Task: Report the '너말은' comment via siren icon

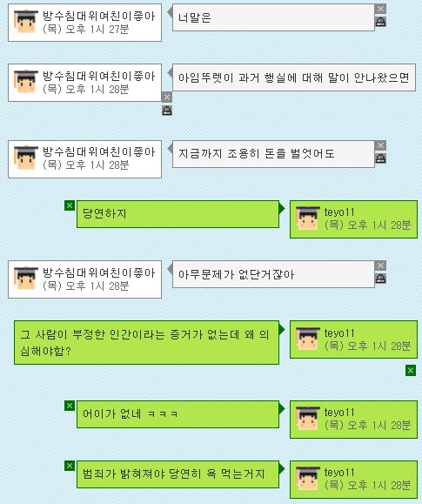Action: [x=380, y=22]
